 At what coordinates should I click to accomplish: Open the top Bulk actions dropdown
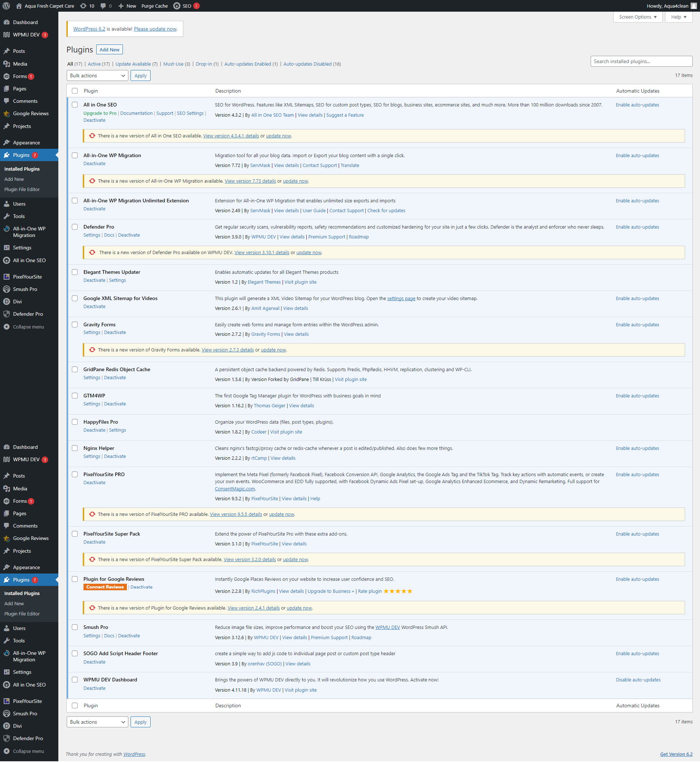click(97, 76)
